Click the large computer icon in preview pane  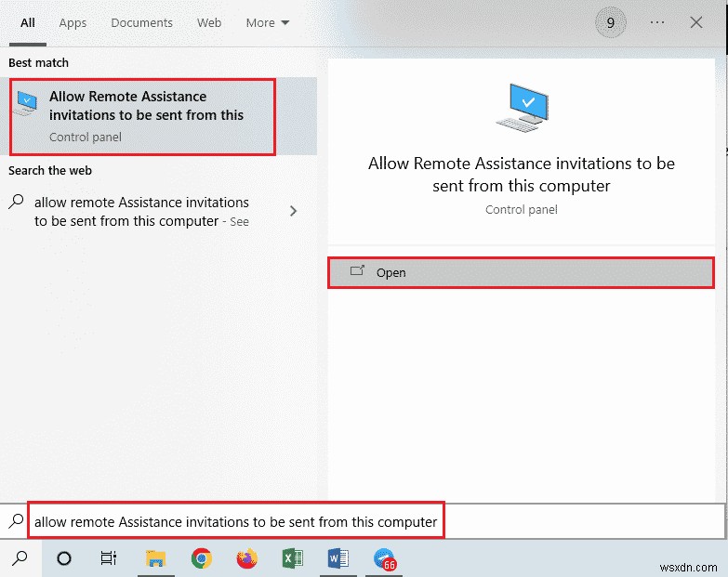point(523,108)
